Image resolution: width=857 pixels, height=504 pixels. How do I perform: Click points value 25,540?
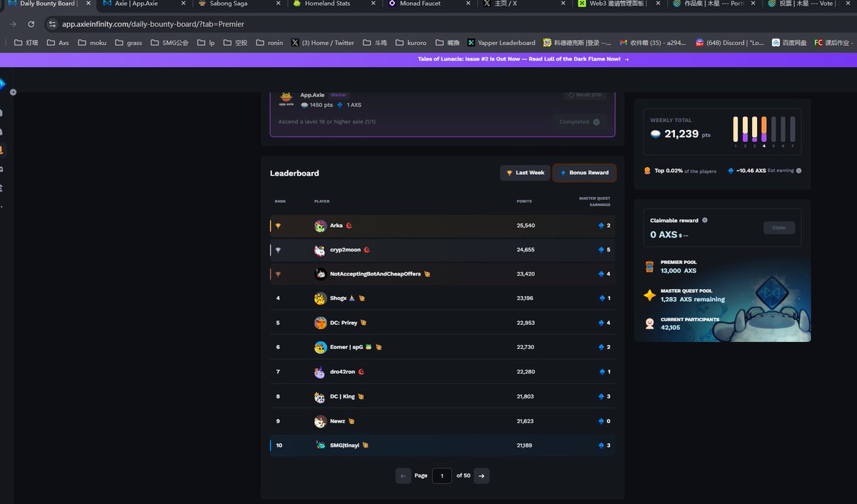(526, 226)
